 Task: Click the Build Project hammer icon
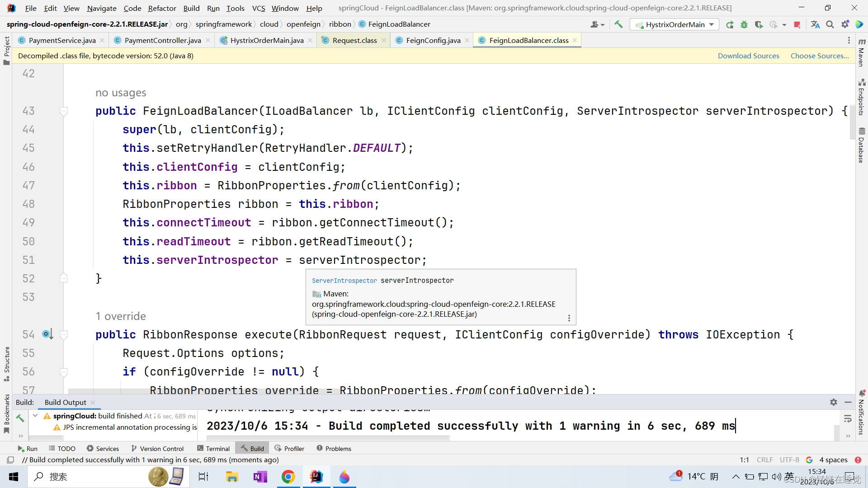pyautogui.click(x=618, y=24)
